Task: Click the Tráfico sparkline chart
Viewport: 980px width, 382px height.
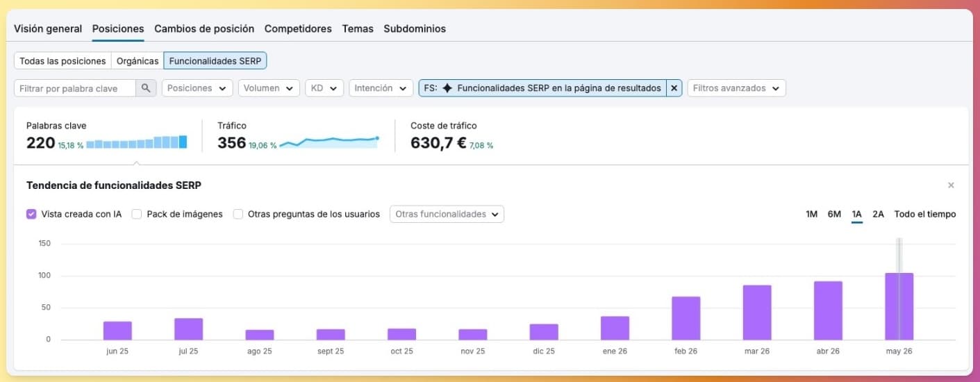Action: pos(330,142)
